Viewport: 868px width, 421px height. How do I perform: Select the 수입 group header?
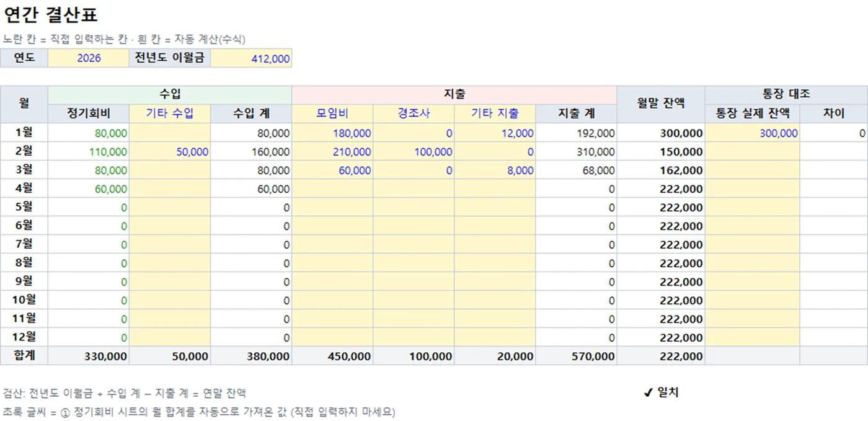point(170,95)
